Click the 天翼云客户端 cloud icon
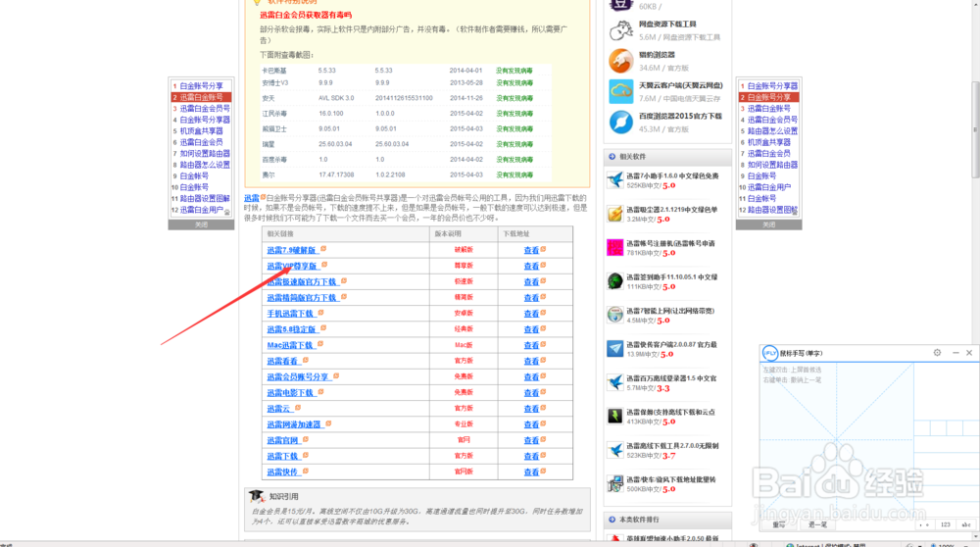This screenshot has width=980, height=547. (620, 91)
